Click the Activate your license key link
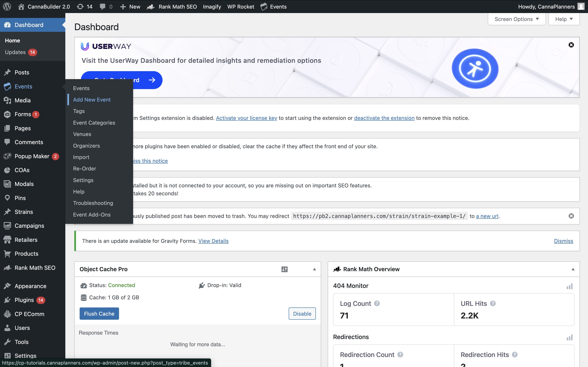This screenshot has height=367, width=588. (x=246, y=118)
